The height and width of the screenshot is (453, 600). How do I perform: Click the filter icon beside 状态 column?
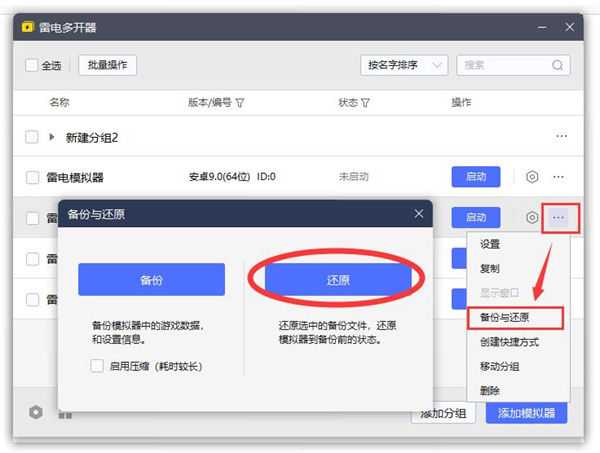(366, 103)
